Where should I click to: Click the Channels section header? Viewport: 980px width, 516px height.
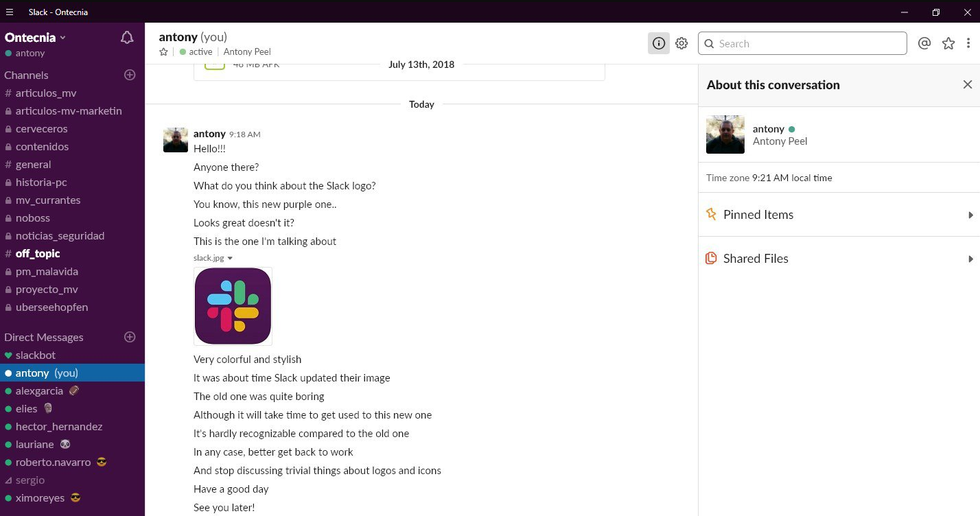[26, 75]
